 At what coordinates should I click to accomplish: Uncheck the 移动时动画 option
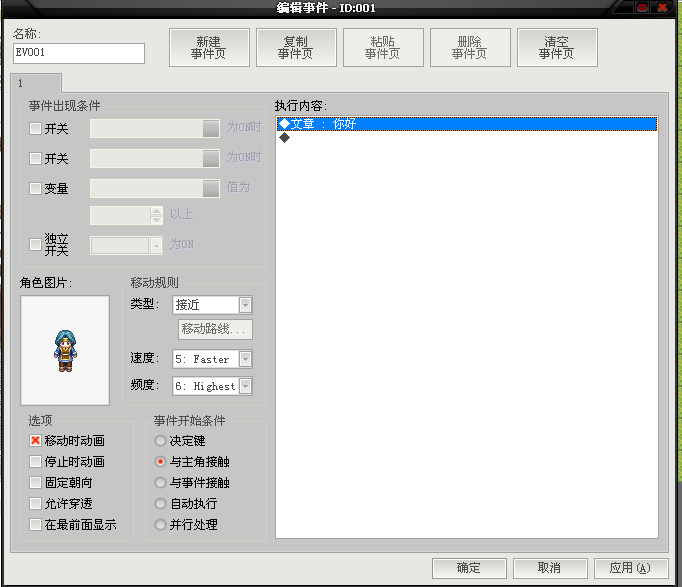click(35, 440)
